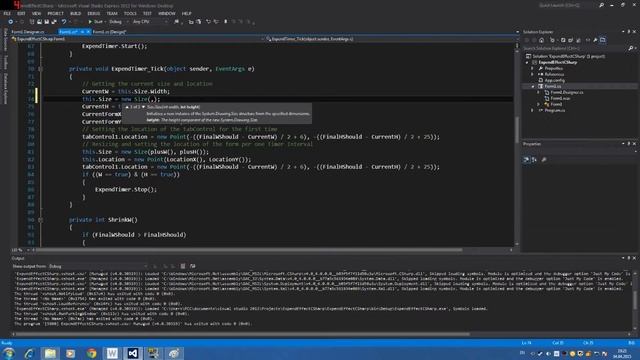This screenshot has height=360, width=640.
Task: Collapse the Form1.cs node in Solution Explorer
Action: tap(533, 87)
